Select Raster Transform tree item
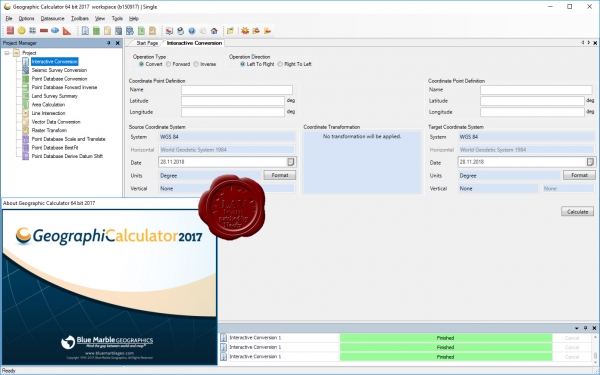Viewport: 600px width, 375px height. 49,130
